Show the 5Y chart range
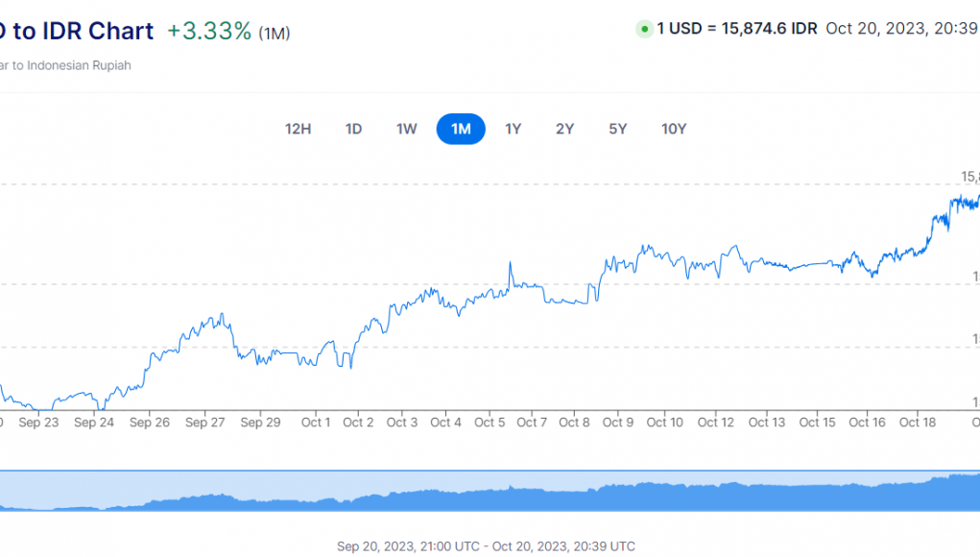The width and height of the screenshot is (980, 557). pyautogui.click(x=617, y=129)
